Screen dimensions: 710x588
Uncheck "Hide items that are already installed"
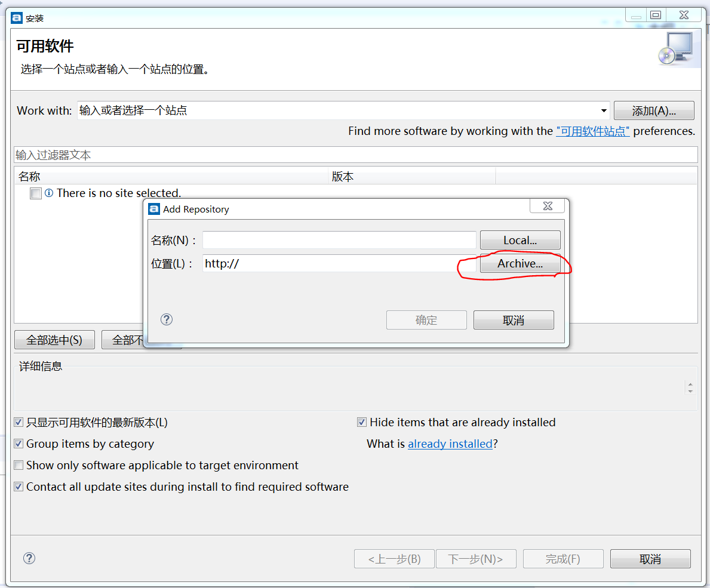point(361,421)
